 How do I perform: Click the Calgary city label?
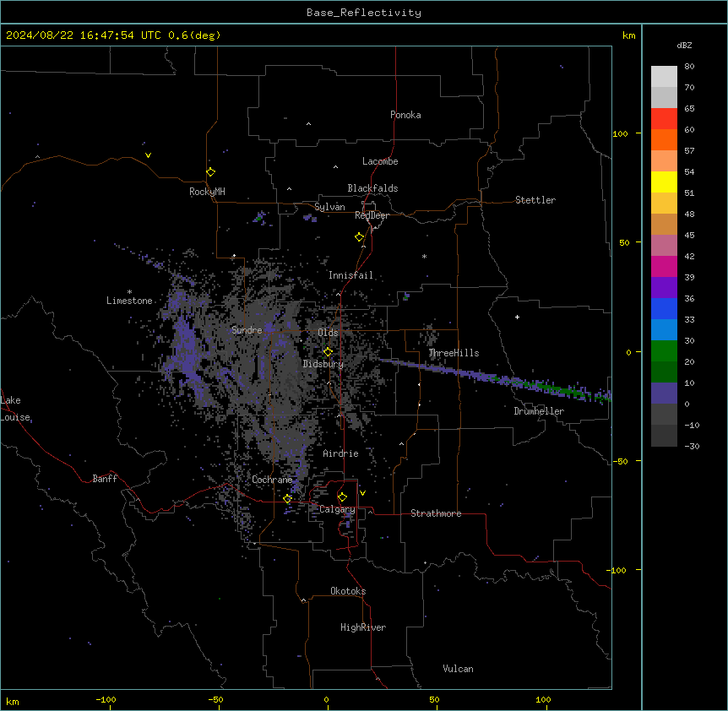[x=337, y=509]
